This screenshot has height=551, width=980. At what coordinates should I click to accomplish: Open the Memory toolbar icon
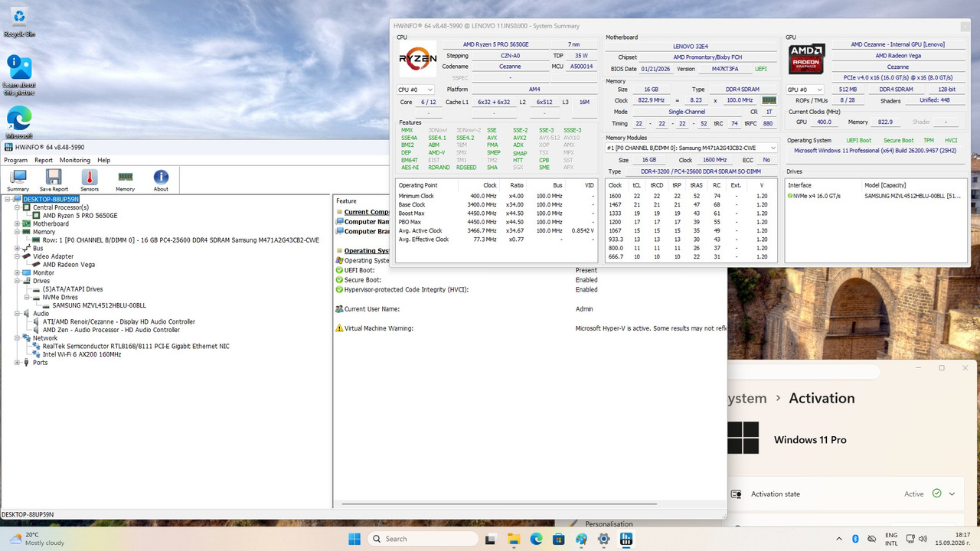(125, 181)
